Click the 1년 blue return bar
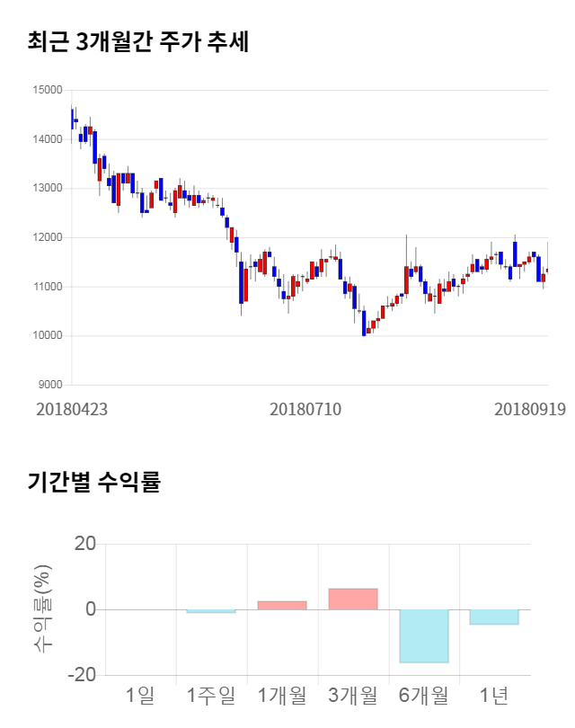The height and width of the screenshot is (728, 575). point(494,617)
